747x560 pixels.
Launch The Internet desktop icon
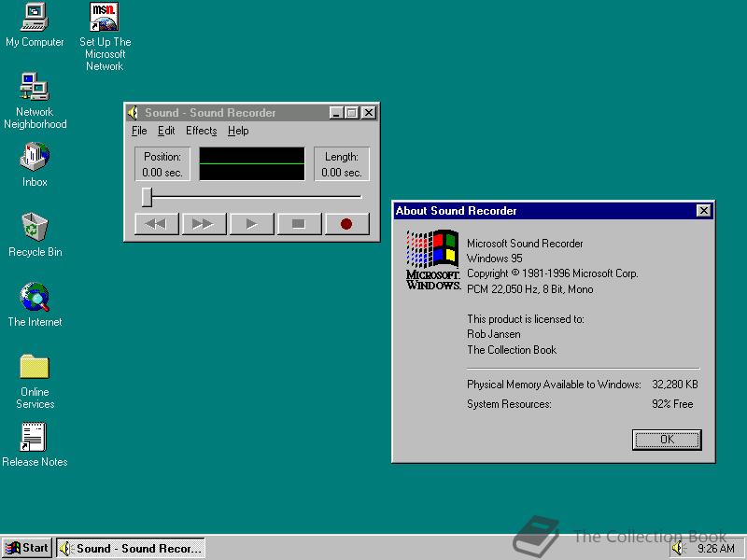click(33, 299)
